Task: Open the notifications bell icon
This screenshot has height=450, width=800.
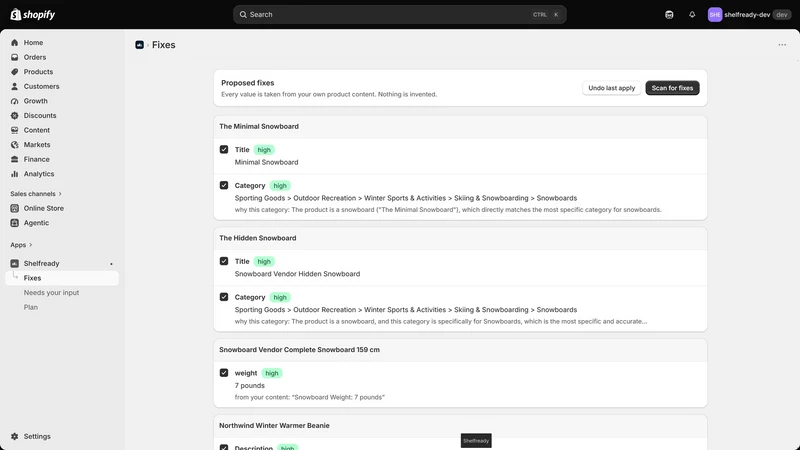Action: tap(692, 15)
